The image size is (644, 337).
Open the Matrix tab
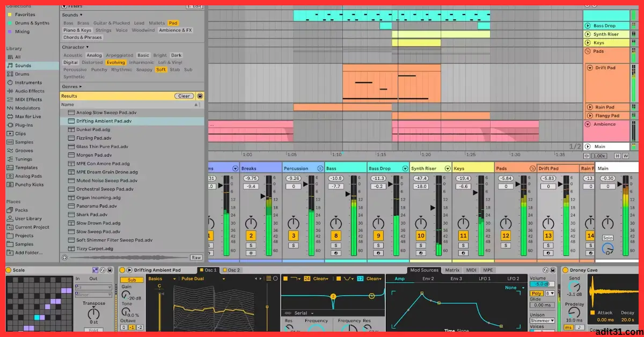(x=452, y=270)
